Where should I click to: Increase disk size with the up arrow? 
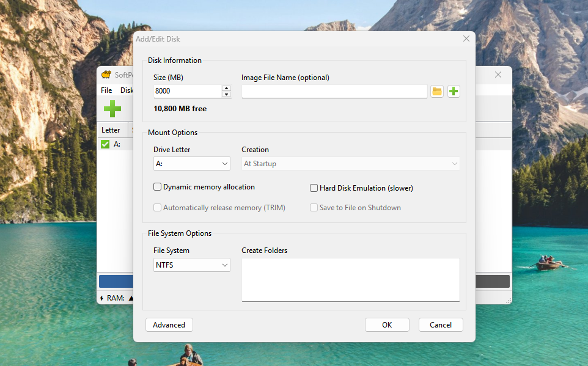click(226, 89)
